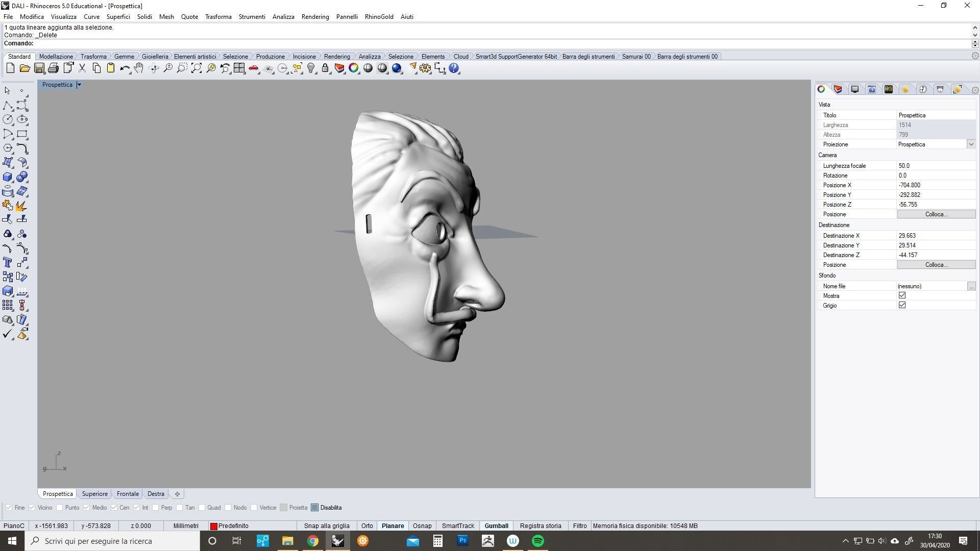Viewport: 980px width, 551px height.
Task: Click the Help question mark icon
Action: pyautogui.click(x=454, y=68)
